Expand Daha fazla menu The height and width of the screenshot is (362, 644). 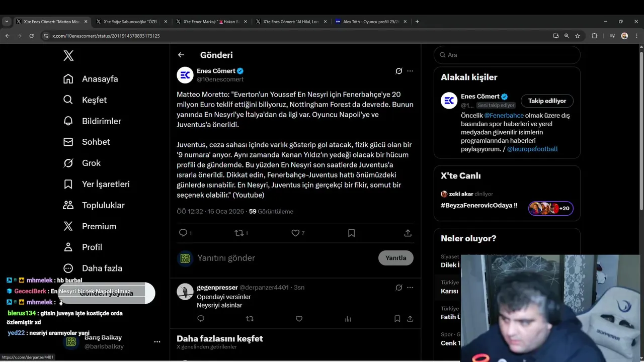(x=93, y=268)
